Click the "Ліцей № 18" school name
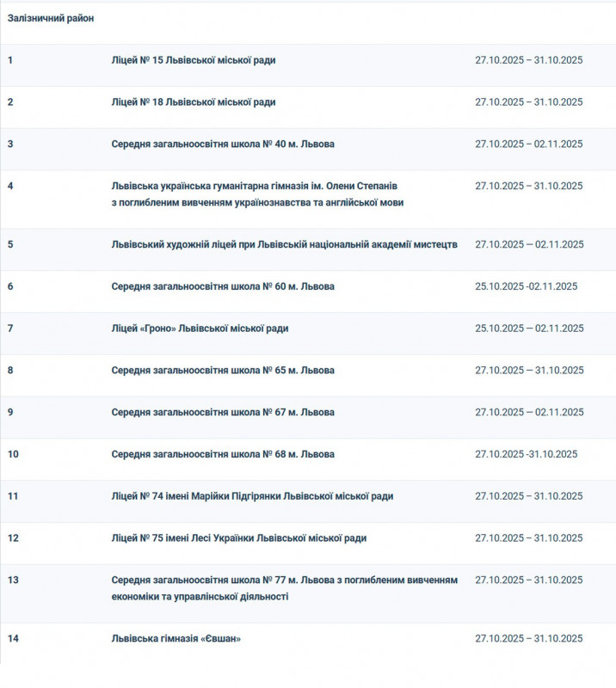Viewport: 616px width, 688px height. [193, 102]
